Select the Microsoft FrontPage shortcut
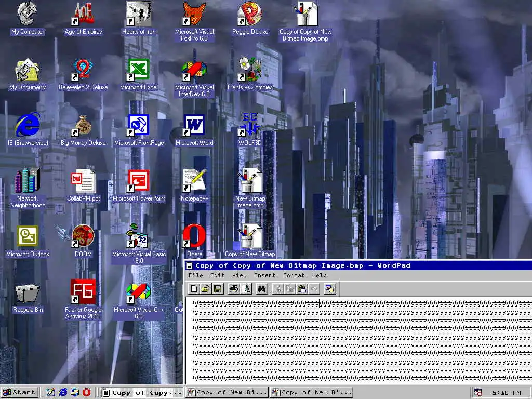 click(x=138, y=129)
